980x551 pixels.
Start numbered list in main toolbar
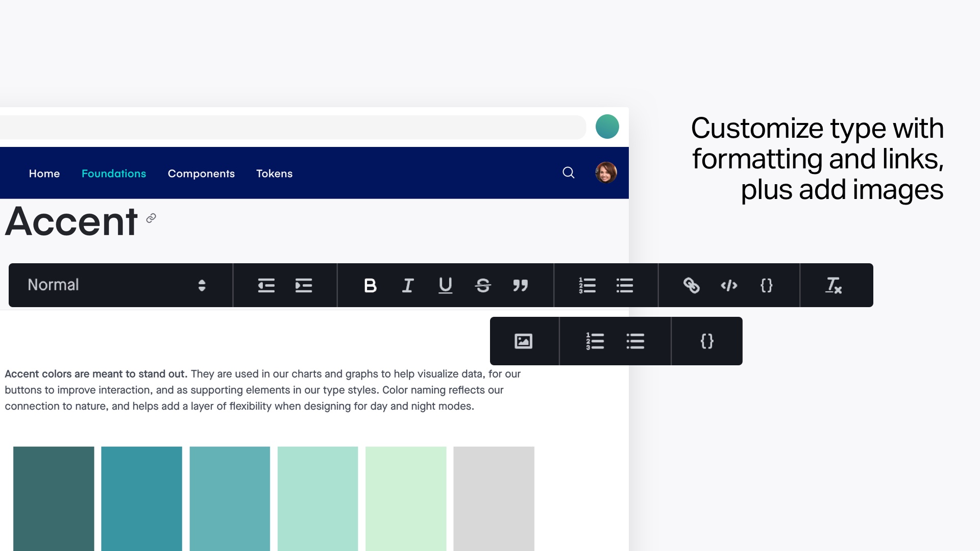click(587, 285)
